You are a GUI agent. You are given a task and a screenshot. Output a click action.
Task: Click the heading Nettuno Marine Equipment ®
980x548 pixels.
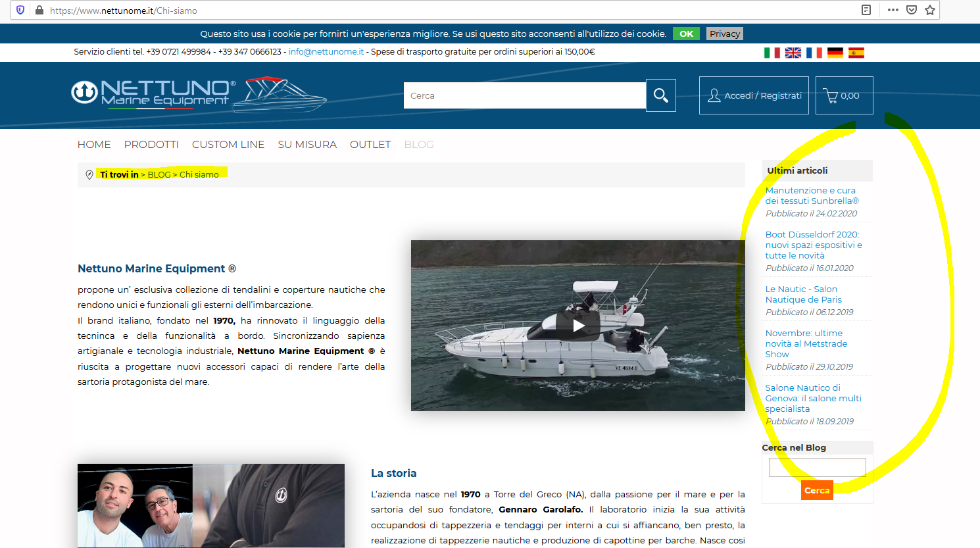[x=157, y=269]
